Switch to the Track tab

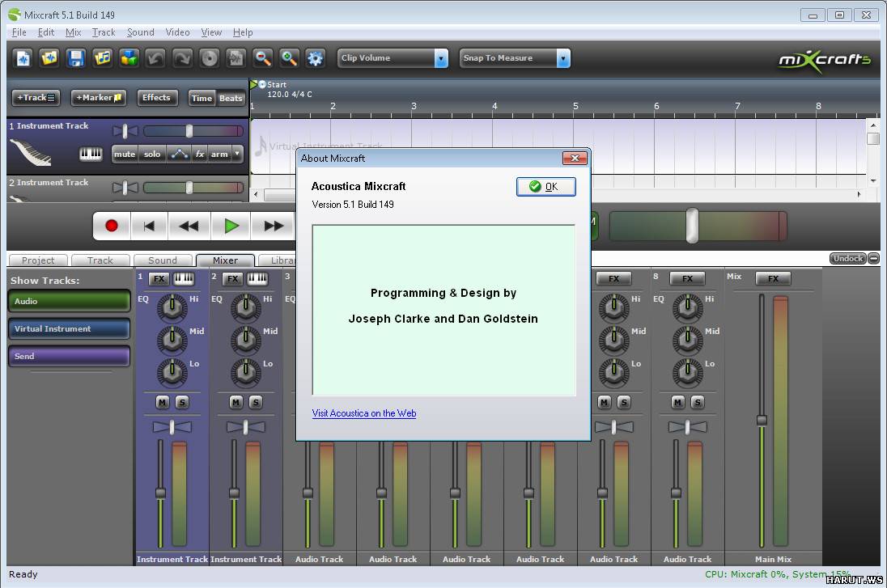pyautogui.click(x=100, y=260)
